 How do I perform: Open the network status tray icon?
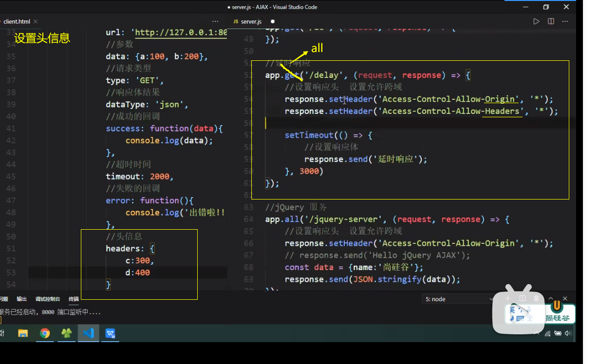point(548,333)
